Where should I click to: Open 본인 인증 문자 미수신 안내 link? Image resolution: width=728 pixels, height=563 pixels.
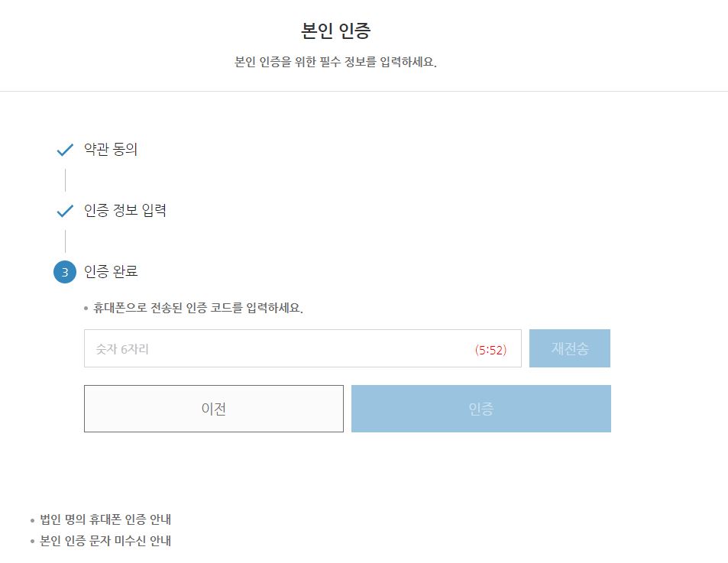pos(105,541)
